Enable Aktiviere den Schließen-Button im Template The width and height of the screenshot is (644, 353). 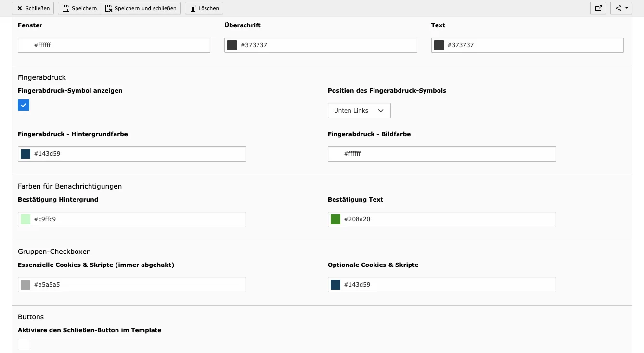pyautogui.click(x=23, y=344)
